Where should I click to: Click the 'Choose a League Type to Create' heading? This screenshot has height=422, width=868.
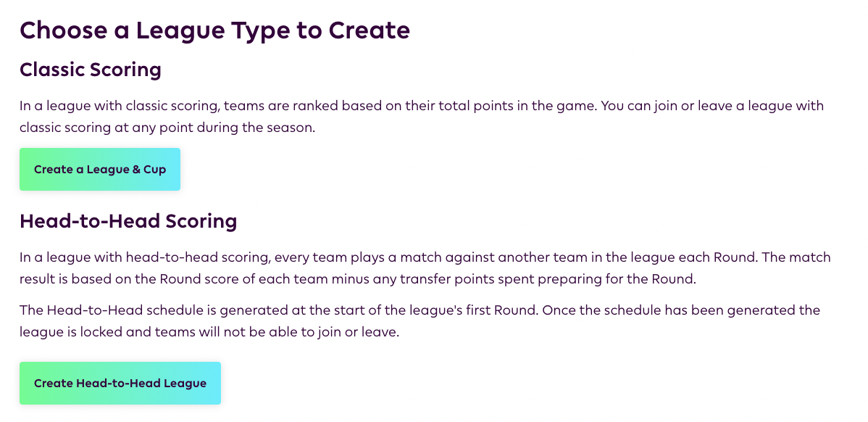214,30
